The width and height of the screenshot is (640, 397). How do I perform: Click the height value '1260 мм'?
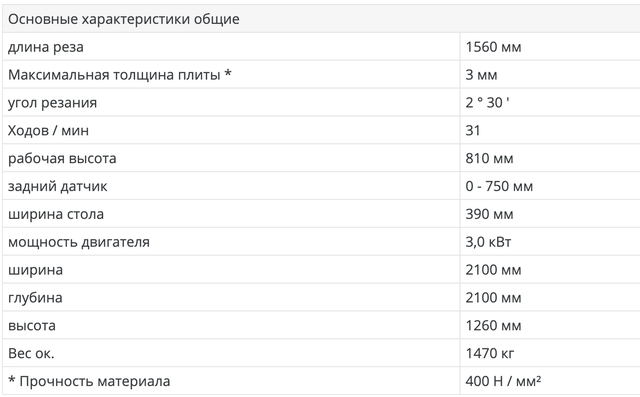493,326
